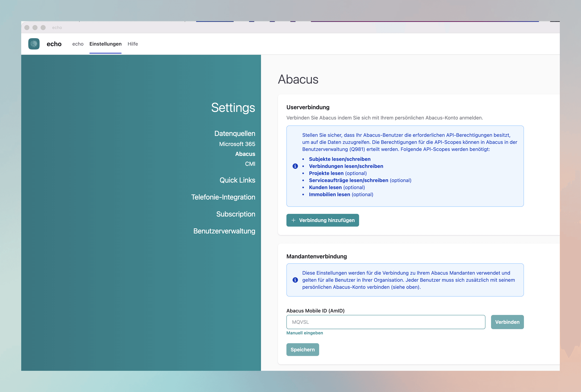The width and height of the screenshot is (581, 392).
Task: Focus the Abacus Mobile ID input field
Action: point(386,322)
